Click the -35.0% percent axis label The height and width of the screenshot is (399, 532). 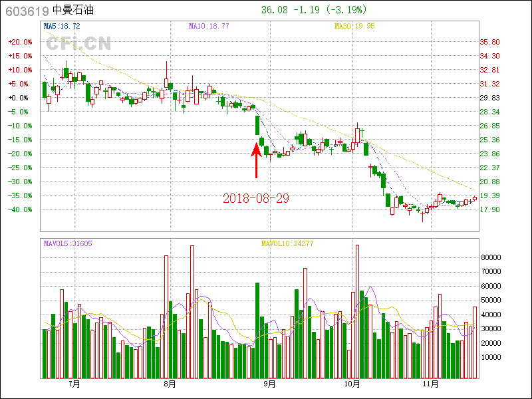point(21,196)
